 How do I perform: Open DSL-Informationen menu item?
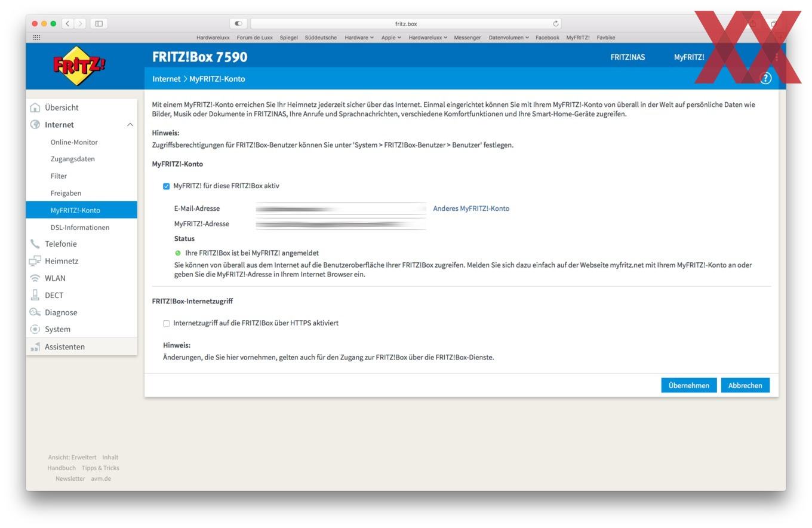81,228
